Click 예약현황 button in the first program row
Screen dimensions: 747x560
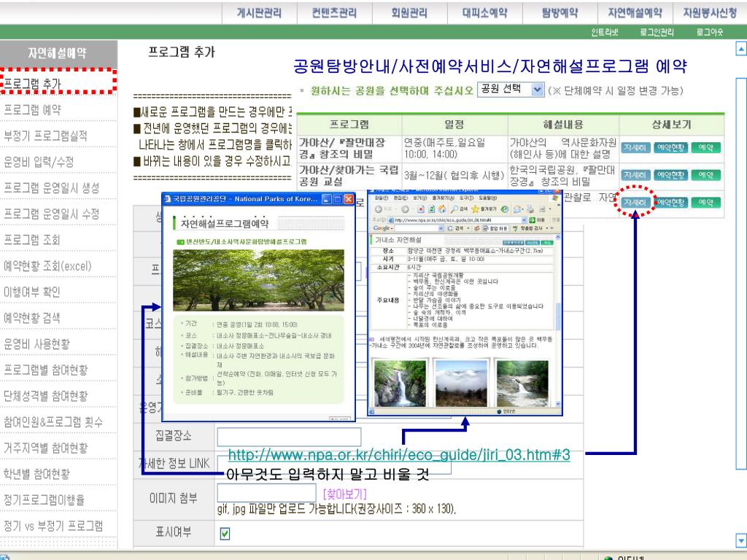click(670, 147)
